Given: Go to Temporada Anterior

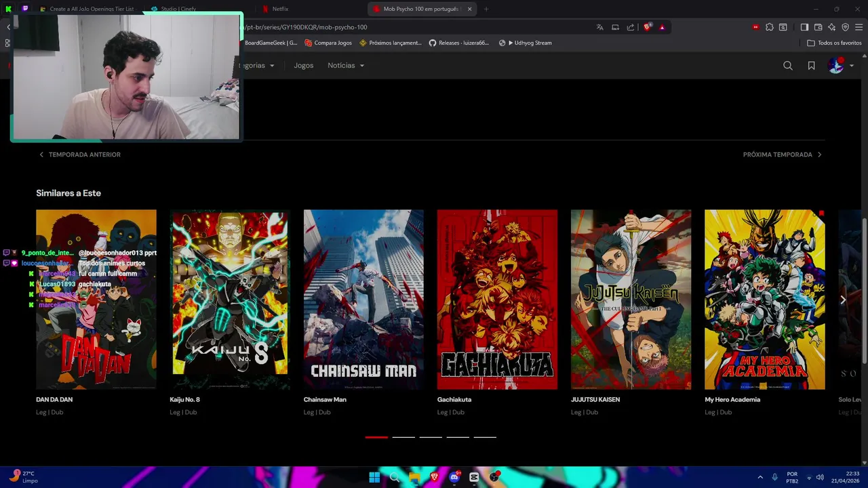Looking at the screenshot, I should (x=80, y=155).
